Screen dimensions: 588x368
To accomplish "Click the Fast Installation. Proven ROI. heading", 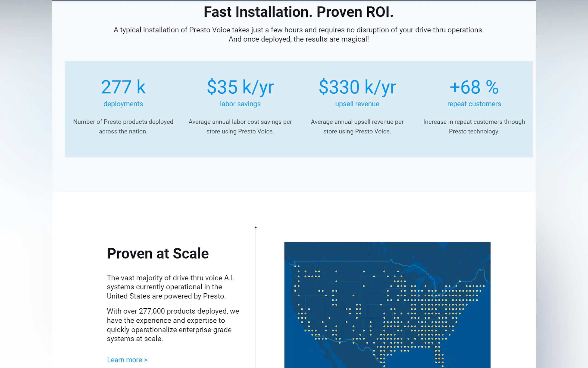I will pos(298,12).
